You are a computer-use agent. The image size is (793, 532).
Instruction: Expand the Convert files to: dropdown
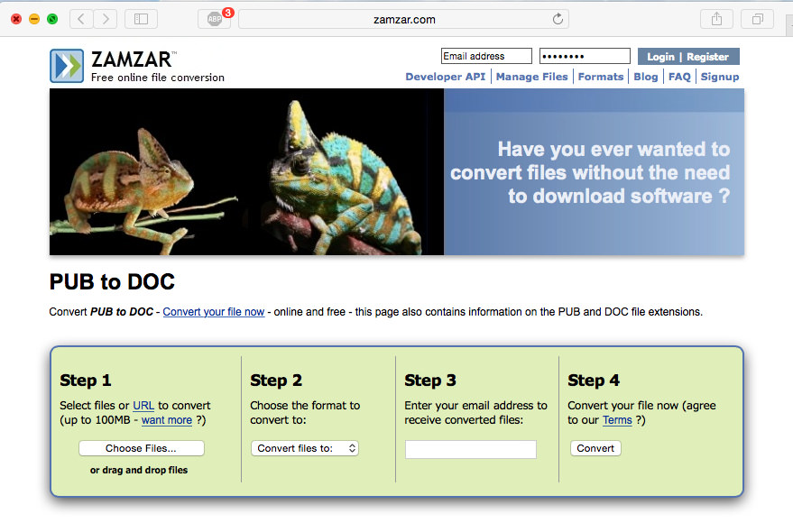point(305,448)
